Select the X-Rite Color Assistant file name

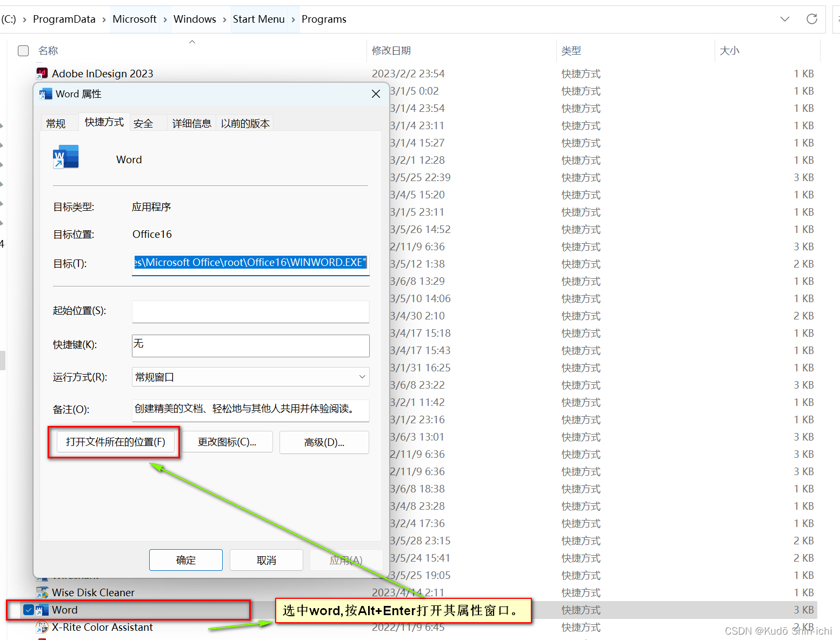click(x=102, y=627)
